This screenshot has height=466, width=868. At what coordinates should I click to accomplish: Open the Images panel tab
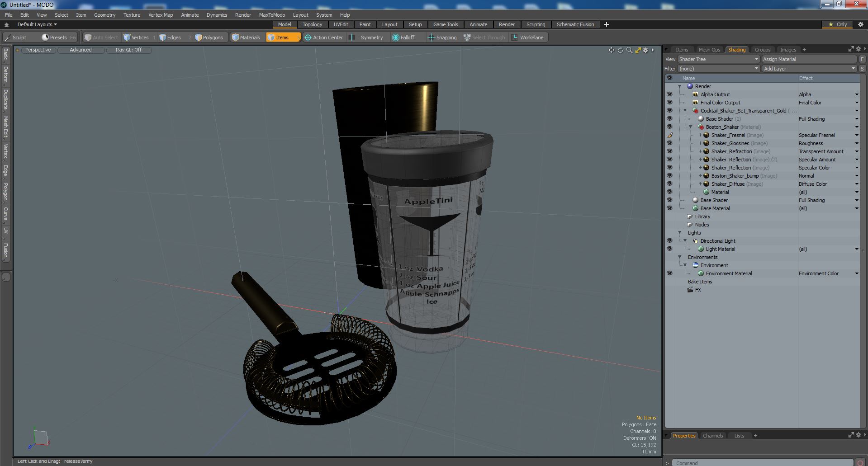pyautogui.click(x=787, y=50)
